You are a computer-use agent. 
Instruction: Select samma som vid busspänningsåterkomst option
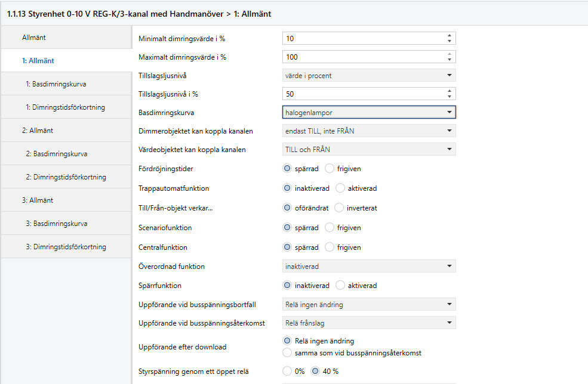tap(288, 353)
